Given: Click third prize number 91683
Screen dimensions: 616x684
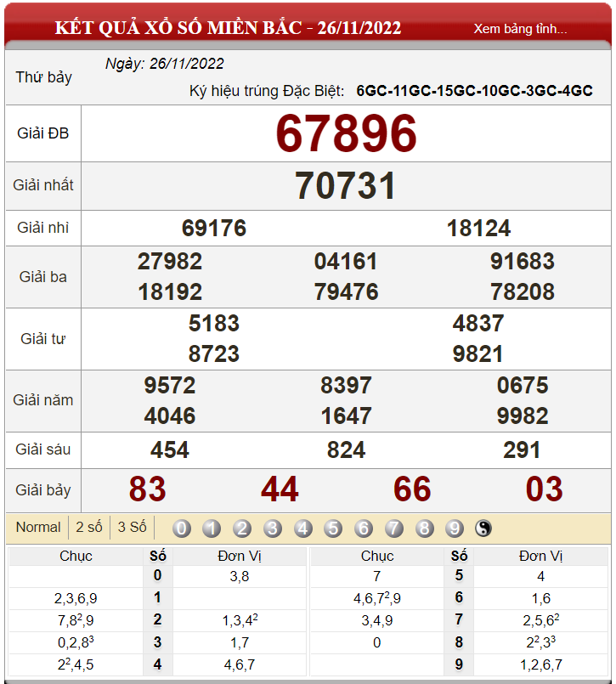Looking at the screenshot, I should 523,262.
